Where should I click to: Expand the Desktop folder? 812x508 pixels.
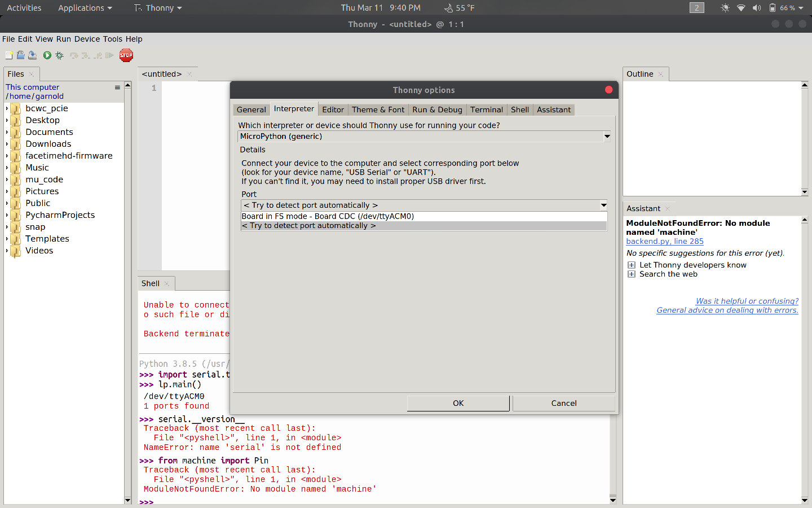click(x=7, y=120)
